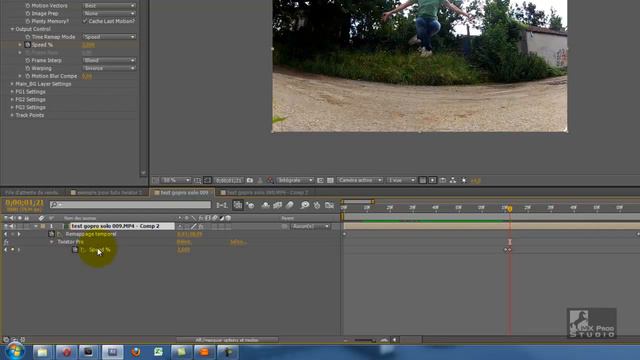Toggle the Speed % keyframe diamond at current time

12,250
